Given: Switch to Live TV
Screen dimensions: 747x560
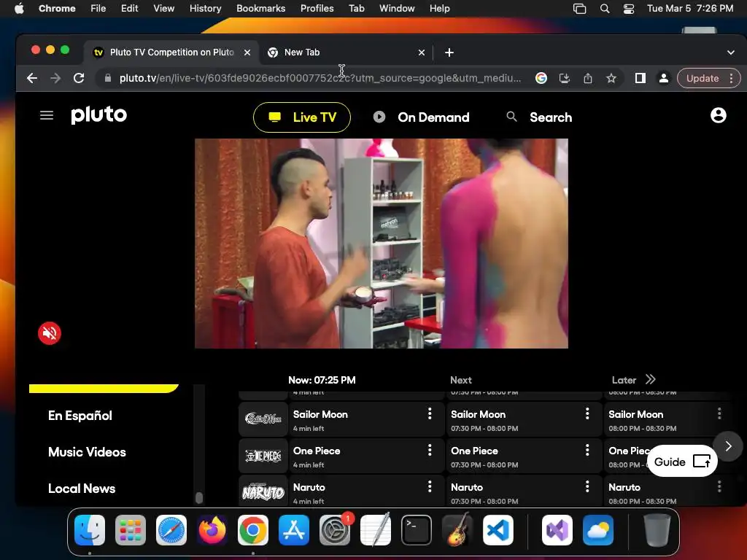Looking at the screenshot, I should [x=302, y=117].
